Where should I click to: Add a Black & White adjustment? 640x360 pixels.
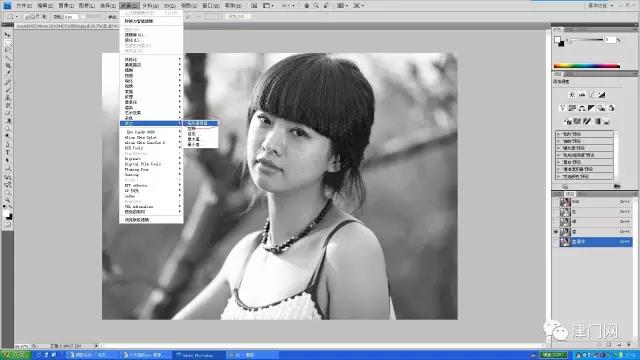point(591,108)
